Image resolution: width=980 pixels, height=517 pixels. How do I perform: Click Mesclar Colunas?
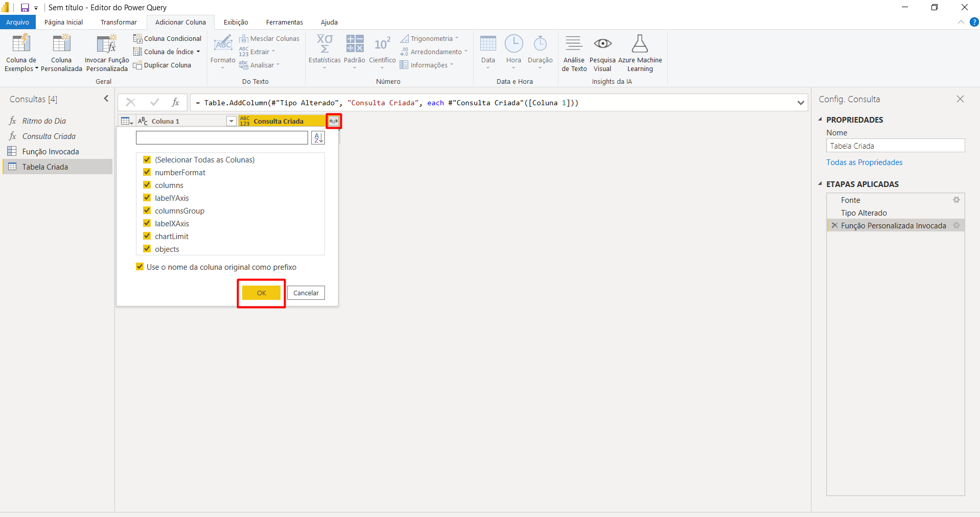coord(269,38)
